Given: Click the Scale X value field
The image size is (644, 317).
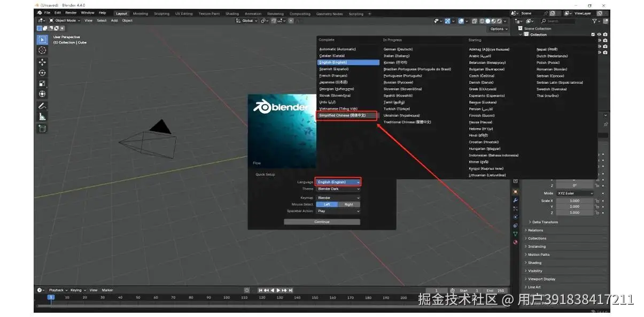Looking at the screenshot, I should (x=575, y=201).
